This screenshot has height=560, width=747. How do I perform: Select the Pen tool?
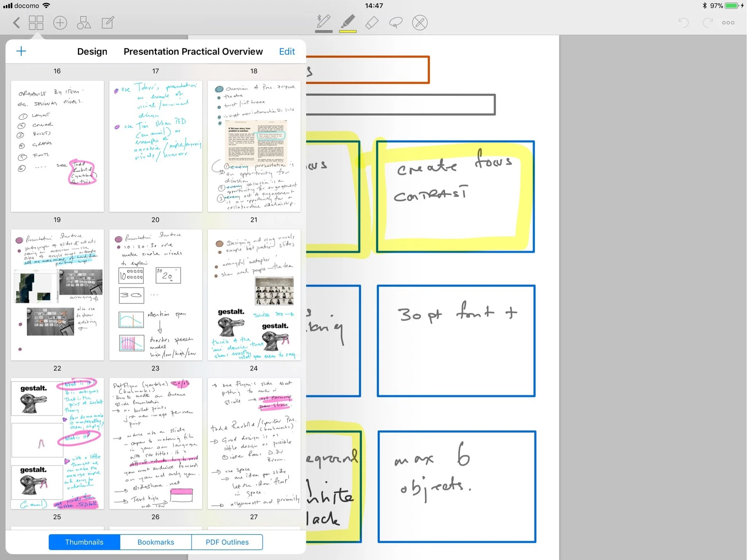click(x=323, y=23)
